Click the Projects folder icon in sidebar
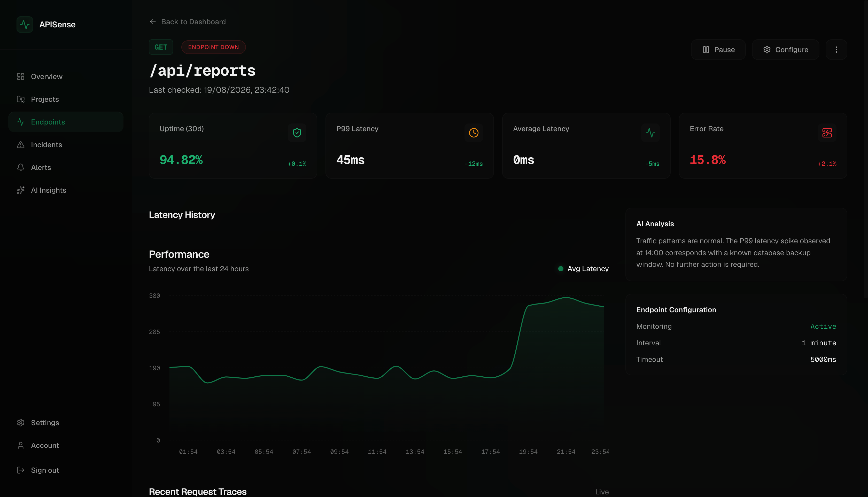This screenshot has width=868, height=497. (x=20, y=99)
